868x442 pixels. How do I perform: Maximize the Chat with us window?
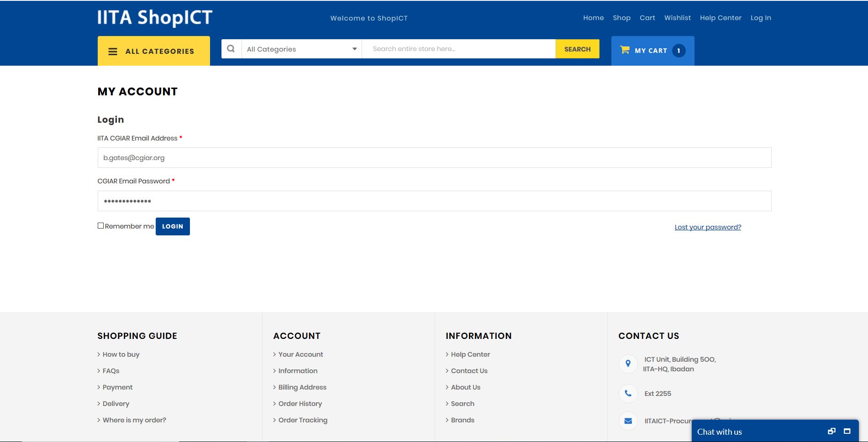(x=847, y=432)
